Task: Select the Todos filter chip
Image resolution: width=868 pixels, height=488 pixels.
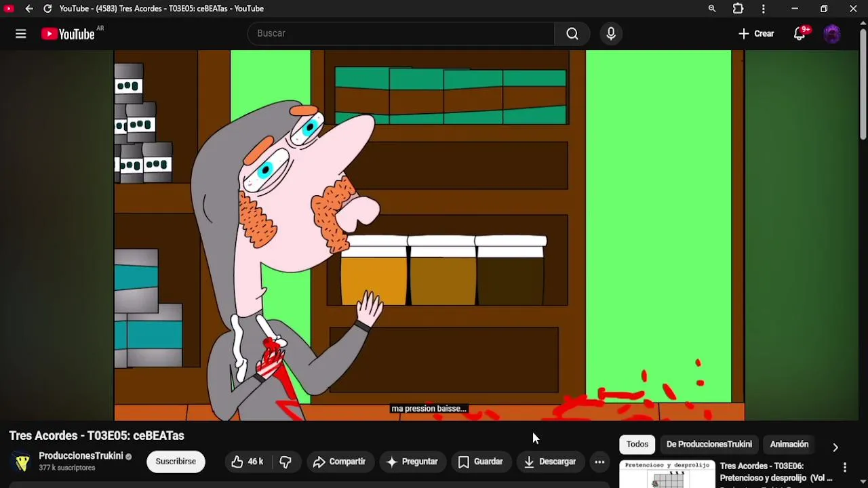Action: (637, 445)
